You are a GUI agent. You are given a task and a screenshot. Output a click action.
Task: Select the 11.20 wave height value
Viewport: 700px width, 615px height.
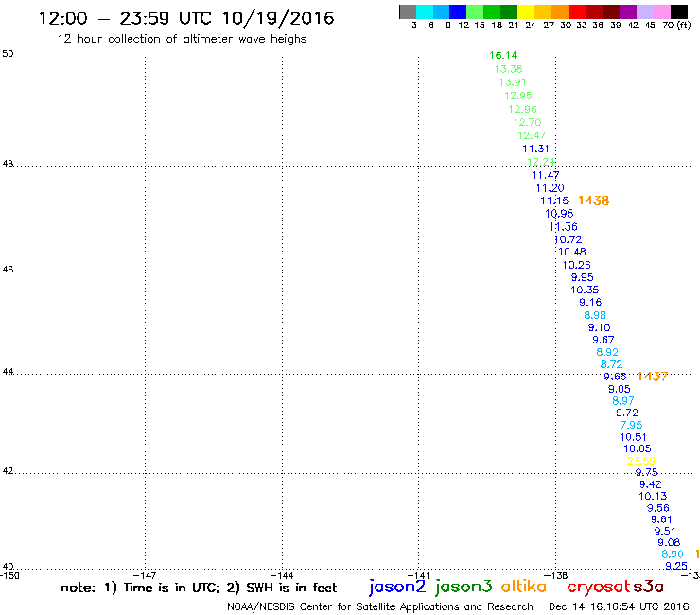pyautogui.click(x=550, y=188)
